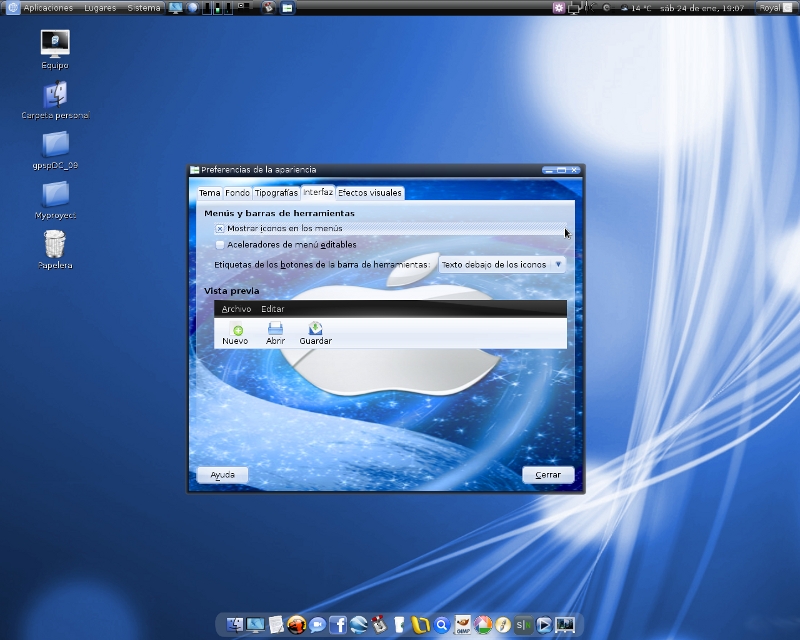800x640 pixels.
Task: Open the text document icon in dock
Action: (x=276, y=625)
